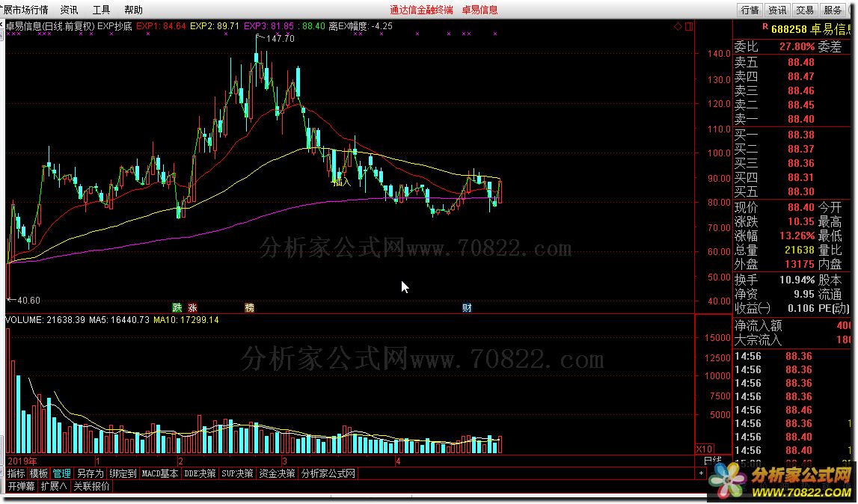Click the 榜 marker below chart
Image resolution: width=858 pixels, height=504 pixels.
click(250, 307)
